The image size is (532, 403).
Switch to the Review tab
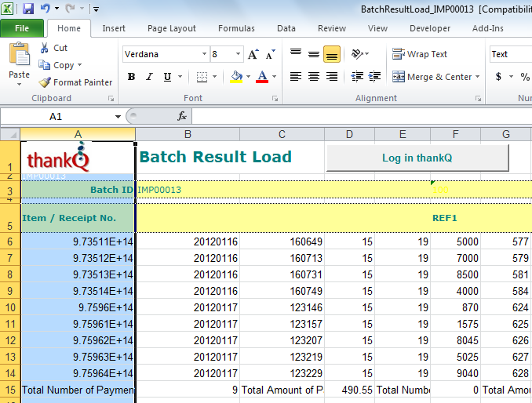pyautogui.click(x=332, y=28)
